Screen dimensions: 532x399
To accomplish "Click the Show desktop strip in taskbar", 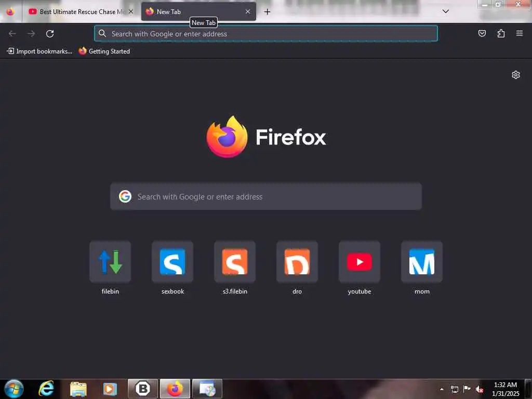I will [528, 389].
